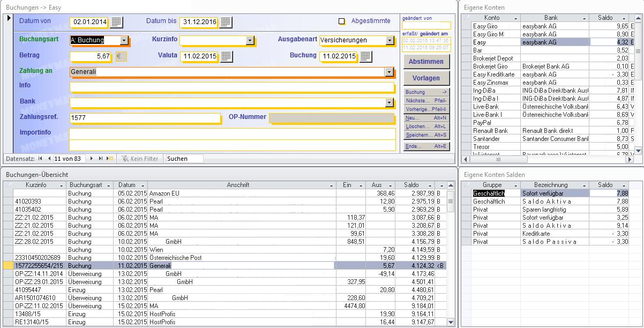Open Saldo column filter in Eigene Konten
The height and width of the screenshot is (328, 644).
624,18
